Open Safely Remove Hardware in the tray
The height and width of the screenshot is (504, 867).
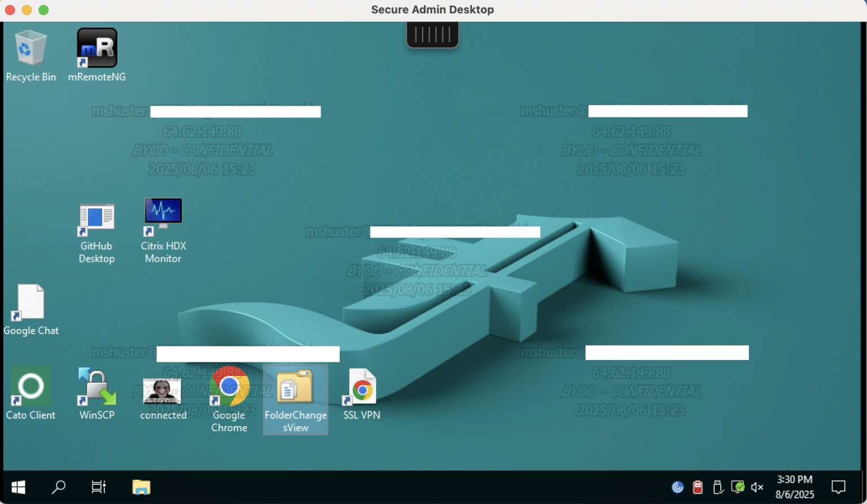[x=718, y=487]
